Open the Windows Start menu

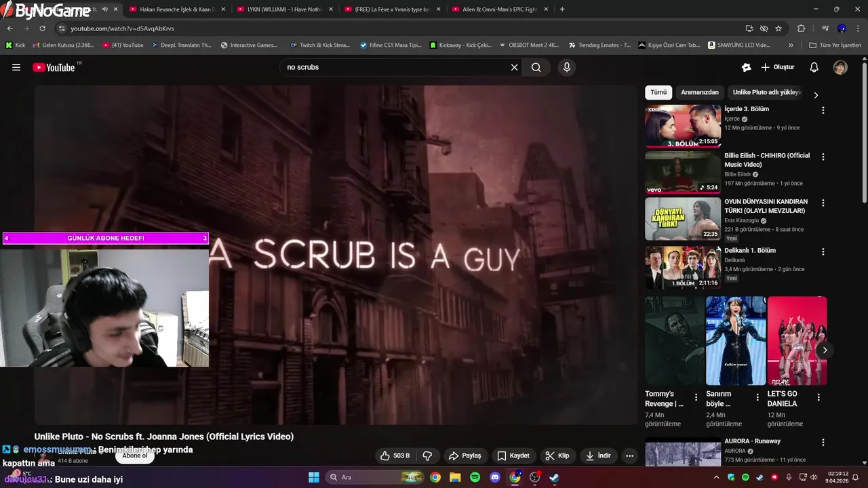[314, 477]
